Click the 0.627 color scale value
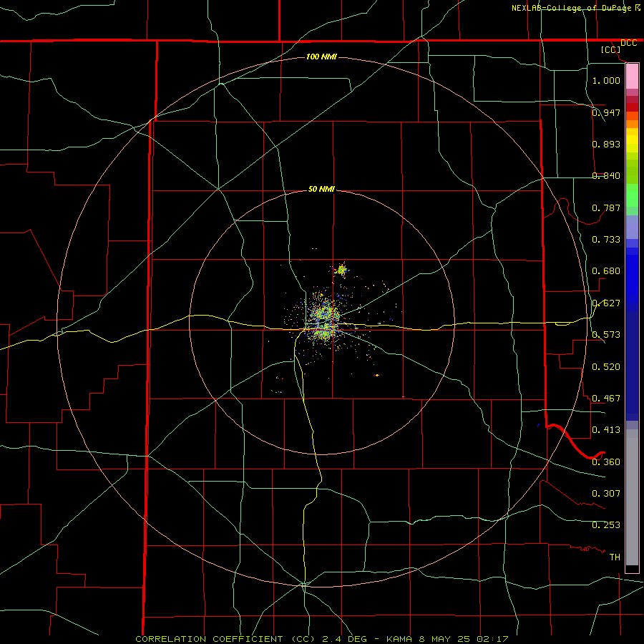 point(606,303)
